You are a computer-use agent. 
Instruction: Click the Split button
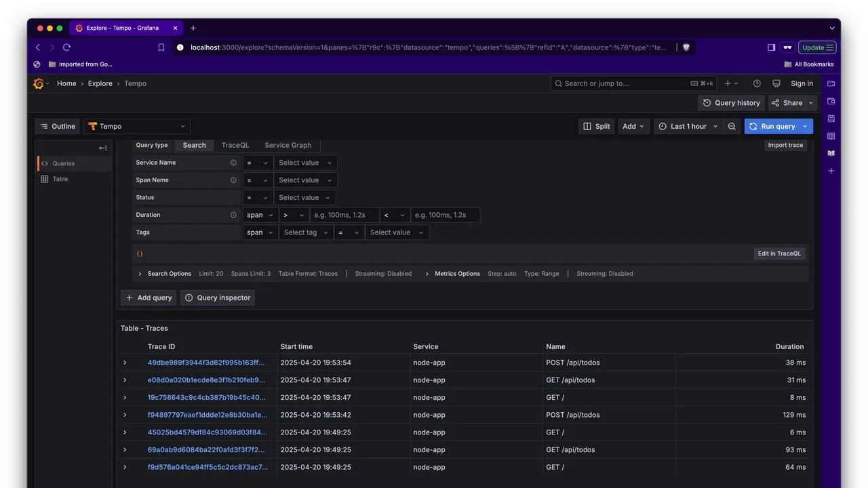pyautogui.click(x=596, y=126)
